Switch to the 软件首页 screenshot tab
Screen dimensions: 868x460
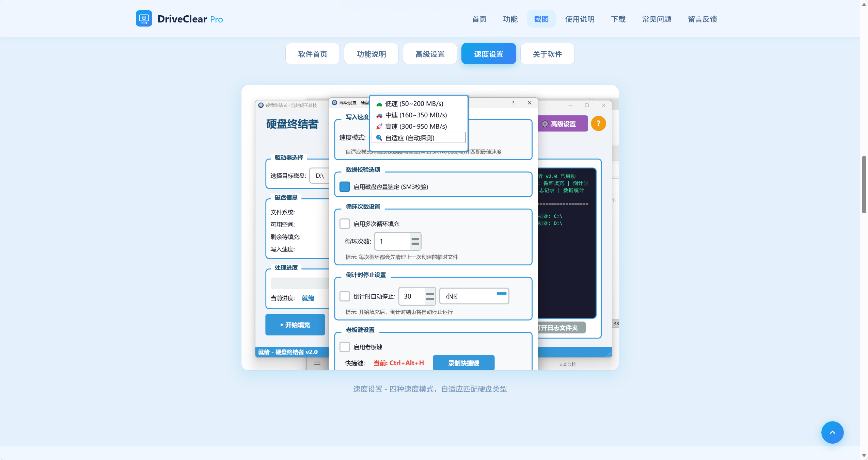[x=312, y=54]
